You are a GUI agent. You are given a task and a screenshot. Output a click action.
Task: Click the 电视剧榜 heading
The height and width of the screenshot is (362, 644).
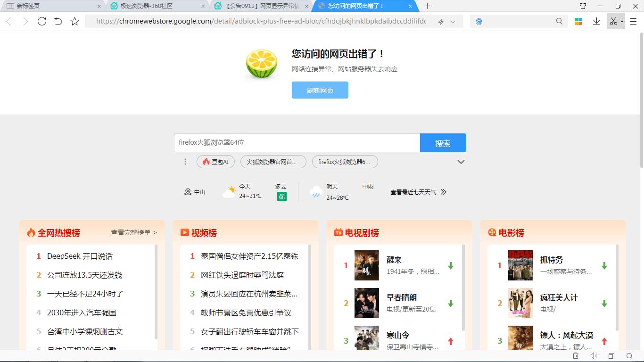pyautogui.click(x=362, y=233)
